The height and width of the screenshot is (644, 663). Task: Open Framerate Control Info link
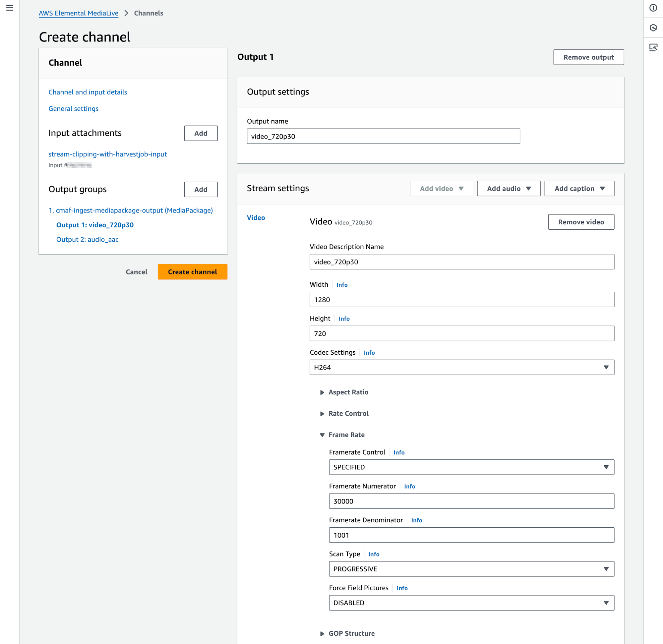[x=399, y=452]
